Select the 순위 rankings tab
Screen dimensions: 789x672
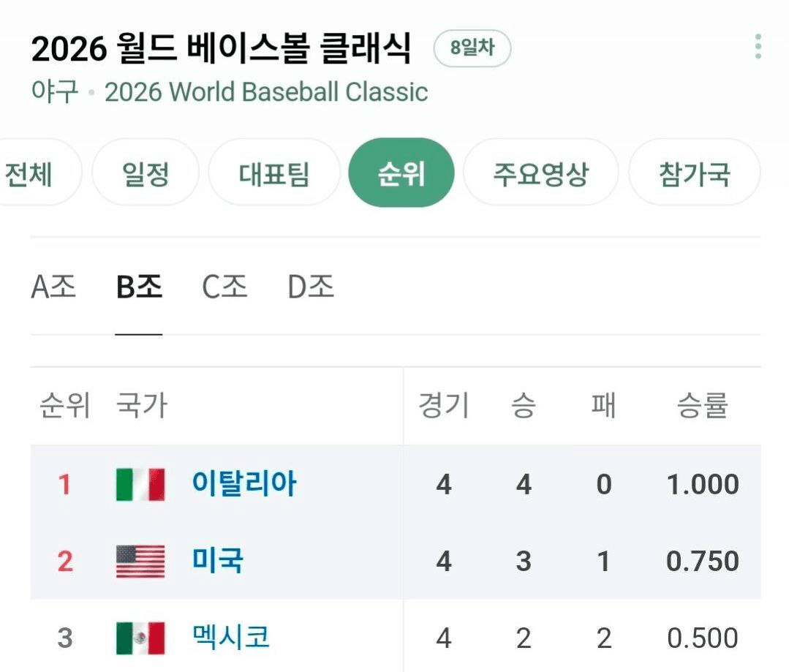coord(401,174)
